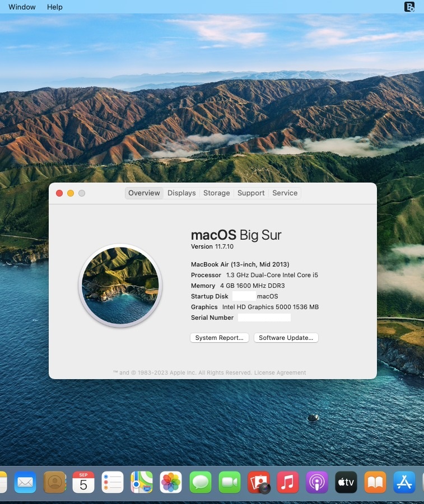Viewport: 424px width, 504px height.
Task: Click the Startup Disk label
Action: [209, 296]
